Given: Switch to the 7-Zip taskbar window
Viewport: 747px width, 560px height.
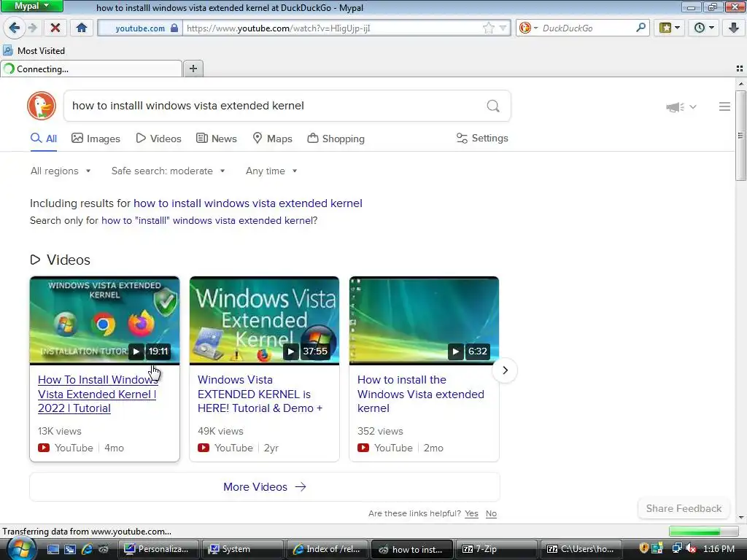Looking at the screenshot, I should [496, 549].
